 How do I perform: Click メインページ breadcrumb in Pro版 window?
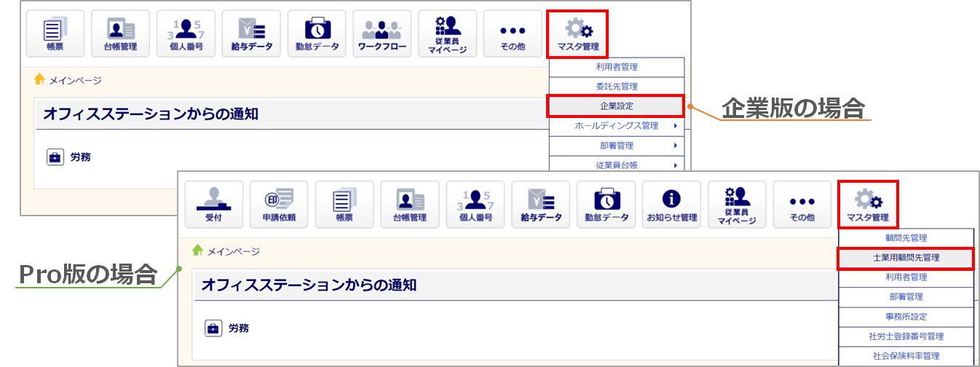click(233, 251)
